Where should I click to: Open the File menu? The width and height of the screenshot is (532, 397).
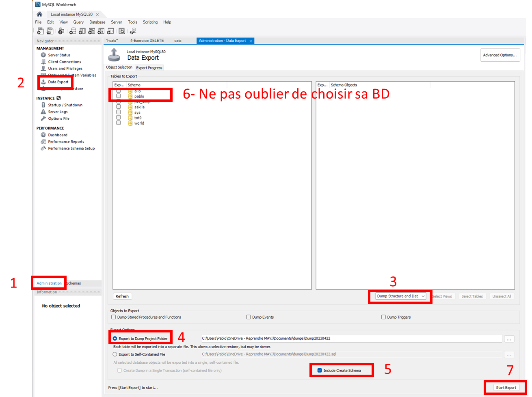pos(38,22)
